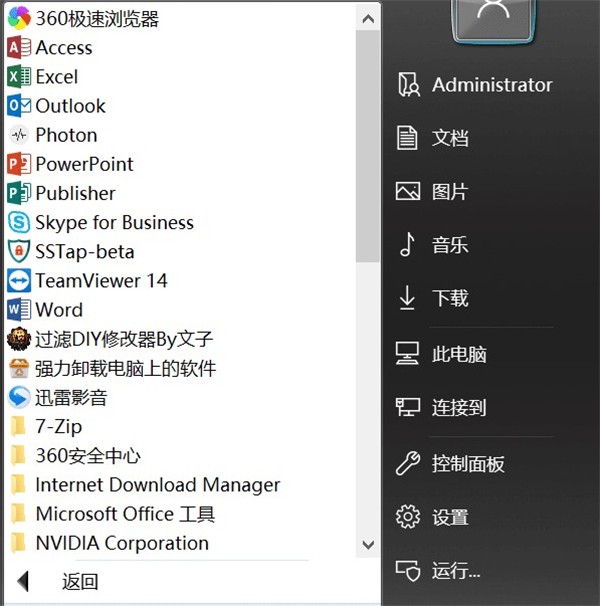Open the Administrator menu entry text
The width and height of the screenshot is (600, 606).
(x=492, y=85)
